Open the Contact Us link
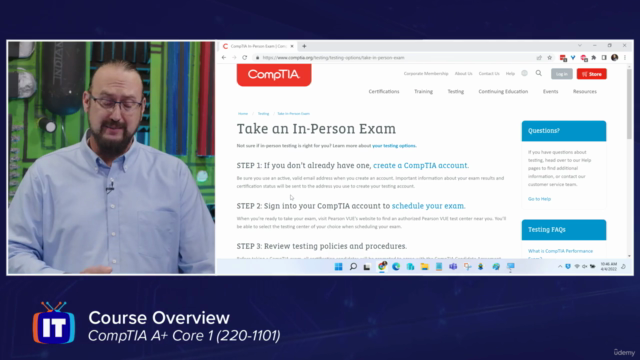 click(x=489, y=73)
